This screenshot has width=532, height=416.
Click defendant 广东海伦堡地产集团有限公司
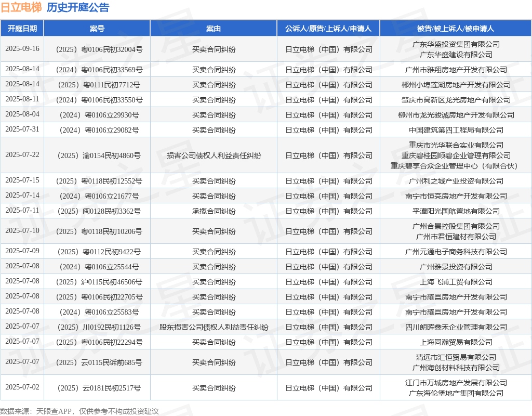[456, 393]
